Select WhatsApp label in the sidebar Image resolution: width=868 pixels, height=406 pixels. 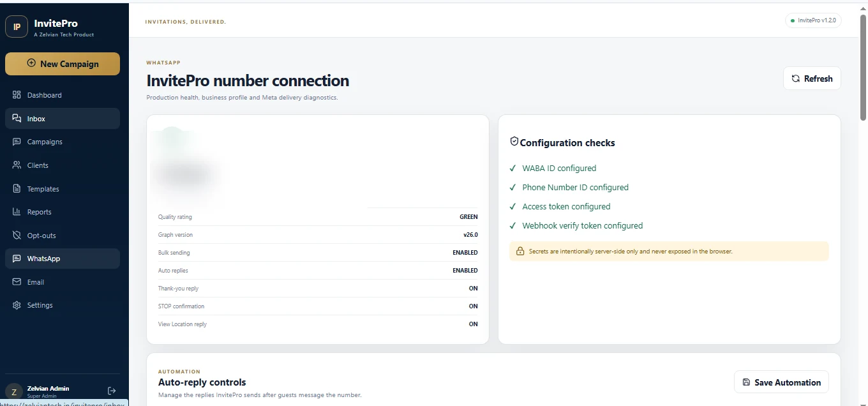pyautogui.click(x=43, y=259)
